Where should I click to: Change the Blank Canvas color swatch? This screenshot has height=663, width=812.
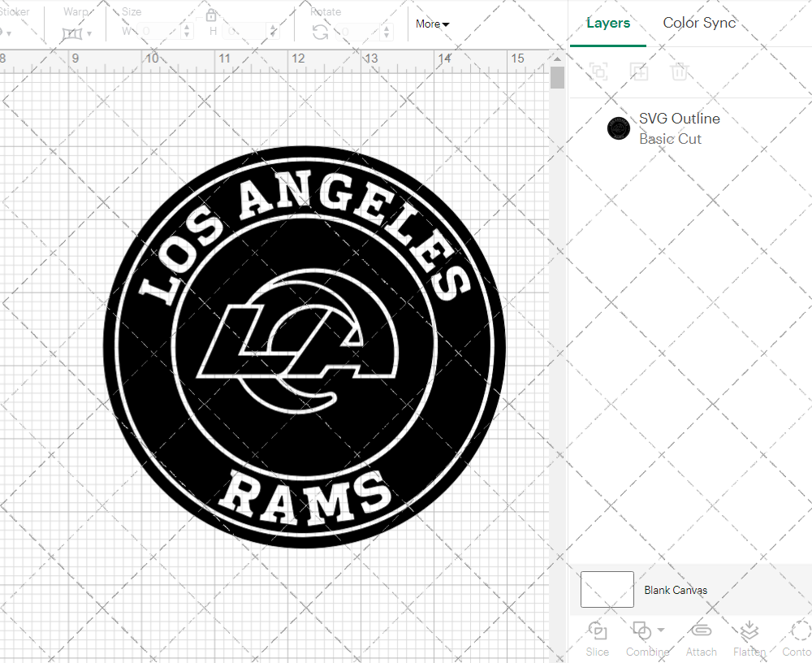coord(607,590)
